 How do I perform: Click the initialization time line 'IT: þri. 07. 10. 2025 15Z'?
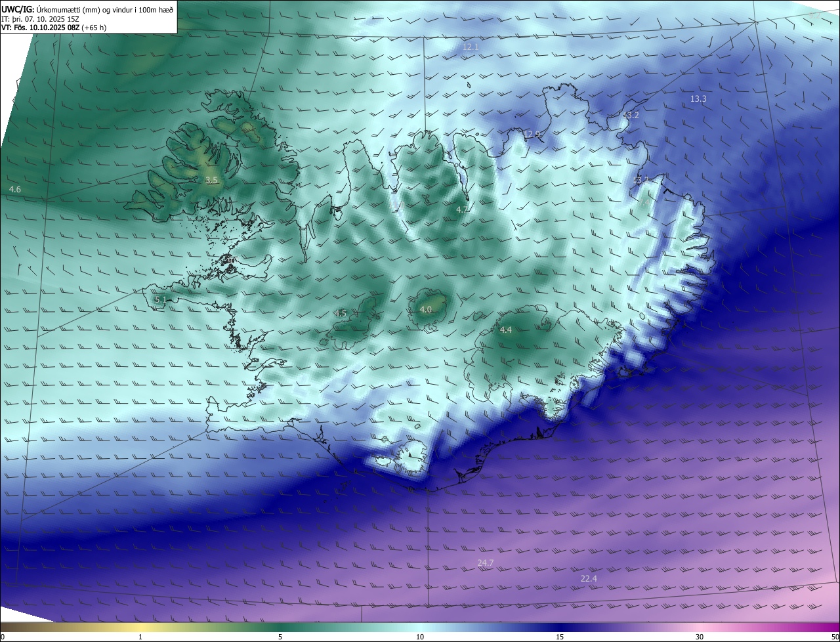pyautogui.click(x=39, y=19)
